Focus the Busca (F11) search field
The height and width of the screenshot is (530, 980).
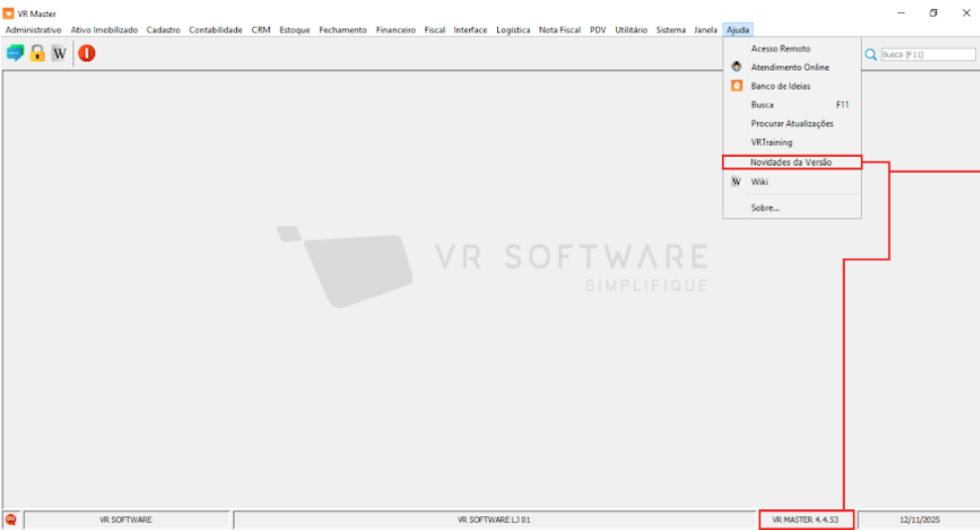(927, 55)
